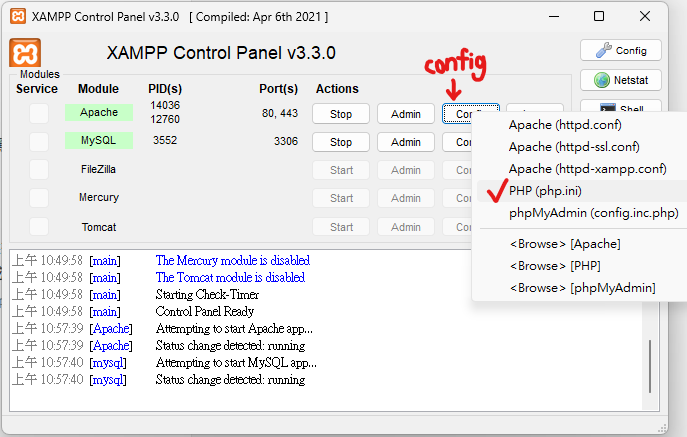Toggle the Apache service checkbox
687x437 pixels.
tap(39, 114)
